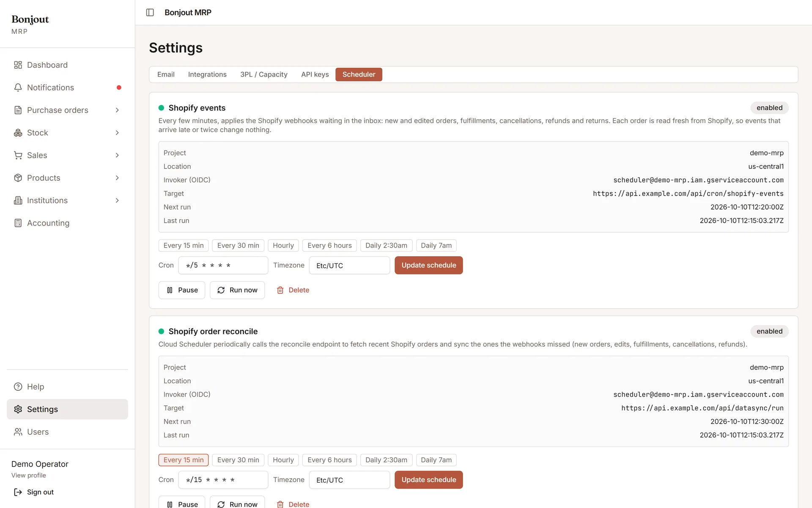
Task: Open the API keys tab
Action: 315,75
